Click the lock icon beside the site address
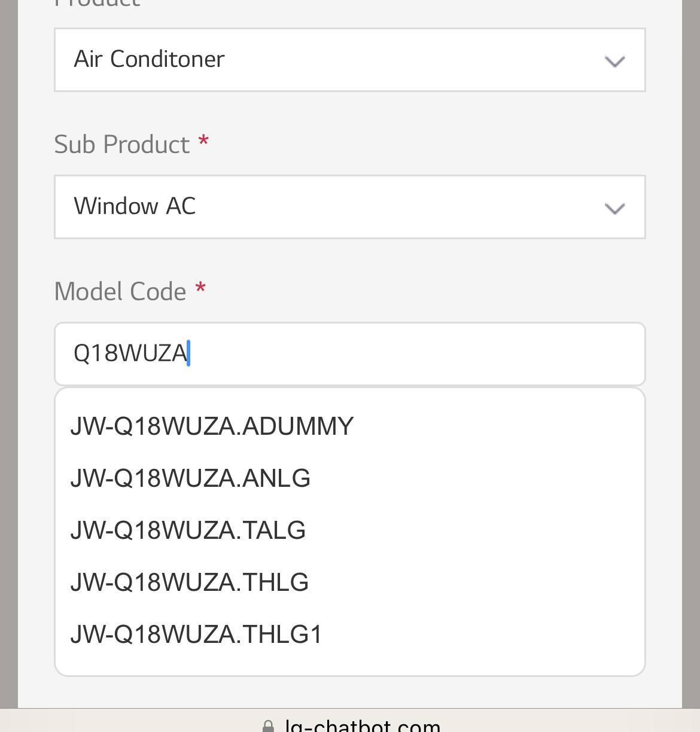This screenshot has width=700, height=732. [268, 726]
